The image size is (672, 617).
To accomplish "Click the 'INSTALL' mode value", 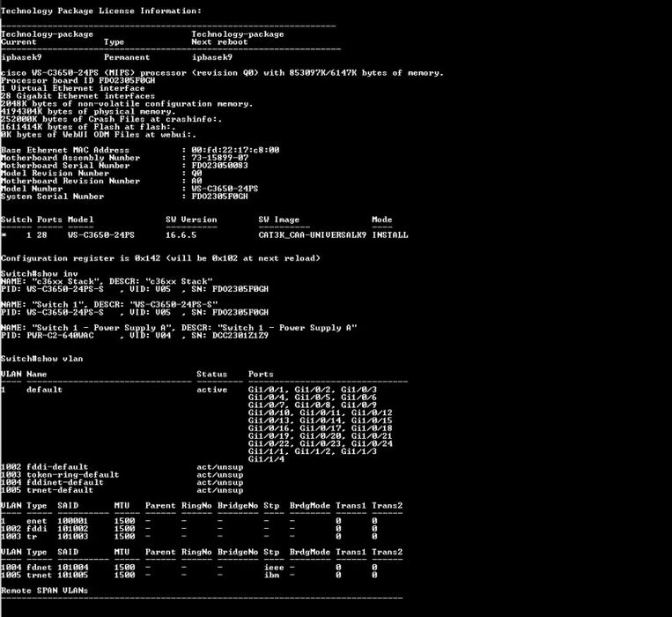I will [390, 235].
